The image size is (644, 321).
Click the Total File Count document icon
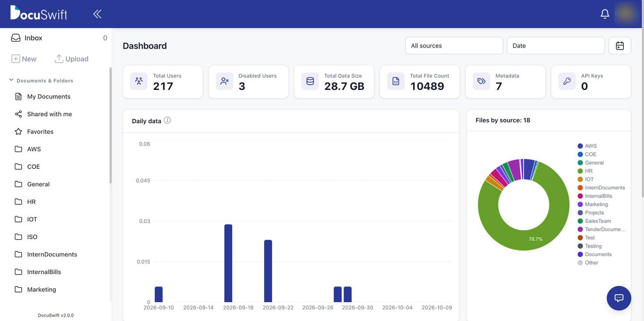click(x=396, y=81)
